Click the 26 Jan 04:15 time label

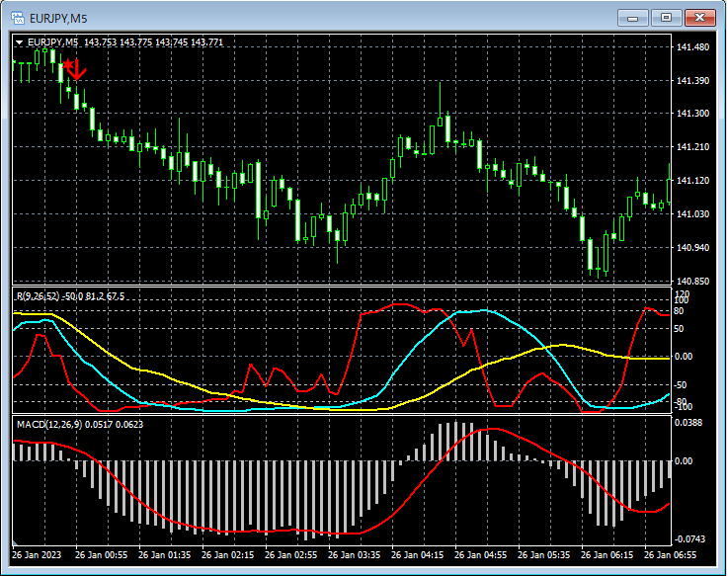click(417, 555)
